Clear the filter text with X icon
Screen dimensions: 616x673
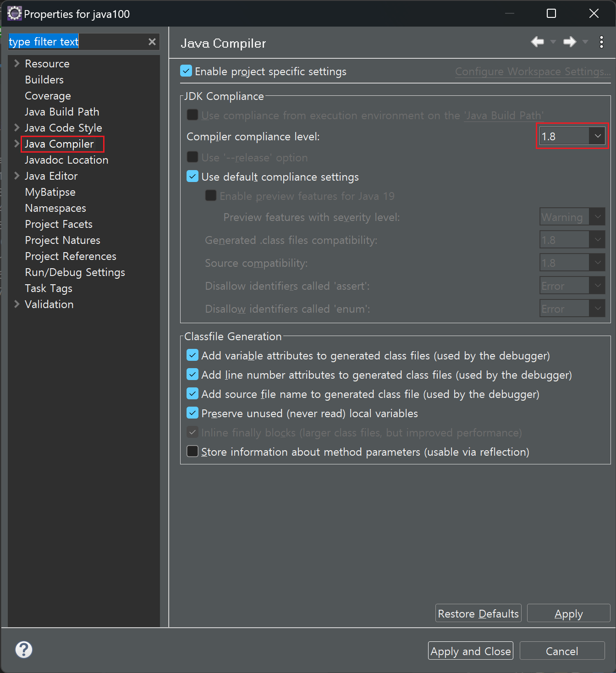click(152, 42)
